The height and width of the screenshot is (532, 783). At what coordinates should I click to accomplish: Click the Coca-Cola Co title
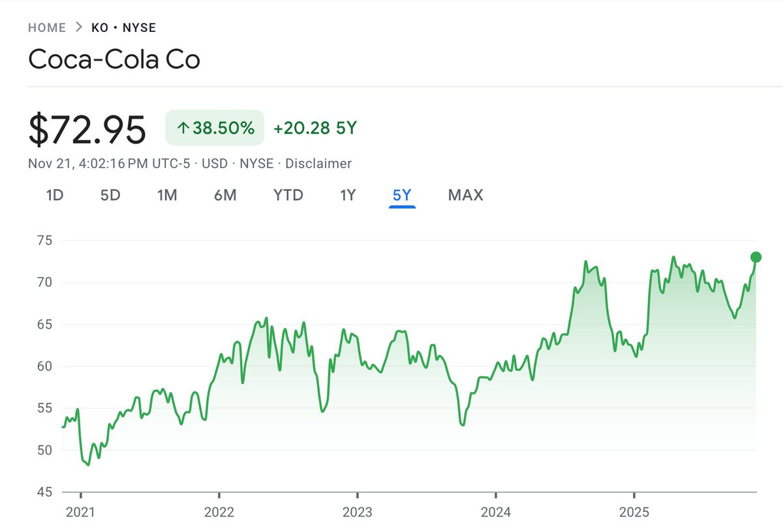point(114,59)
